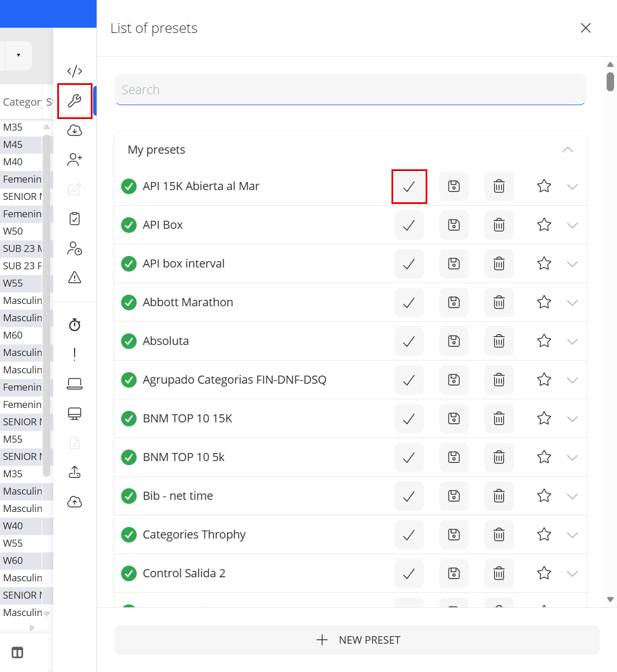This screenshot has width=617, height=672.
Task: Click the add participant icon
Action: click(75, 160)
